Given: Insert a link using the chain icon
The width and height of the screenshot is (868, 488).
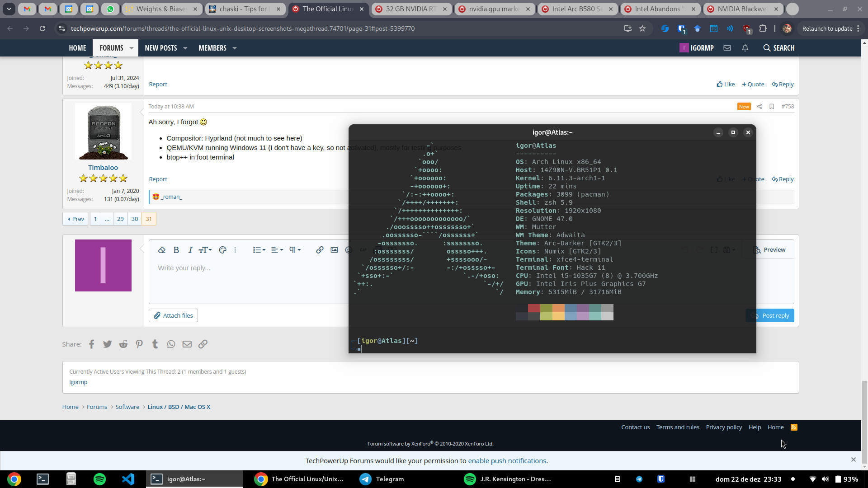Looking at the screenshot, I should (x=320, y=250).
